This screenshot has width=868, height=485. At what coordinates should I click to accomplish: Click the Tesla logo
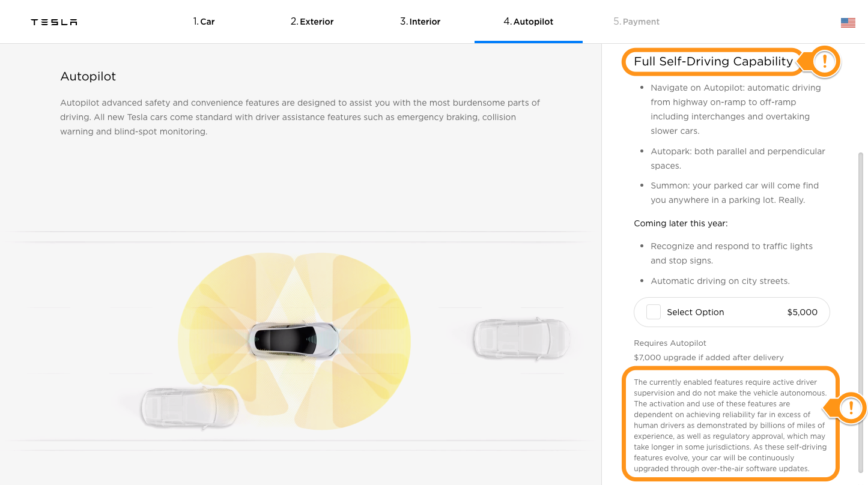(x=54, y=22)
